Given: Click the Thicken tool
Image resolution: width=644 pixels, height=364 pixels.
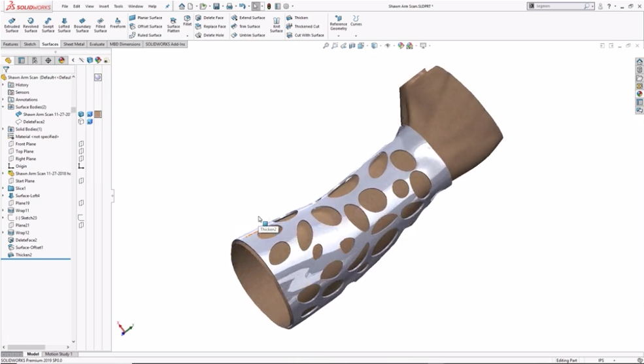Looking at the screenshot, I should 297,18.
